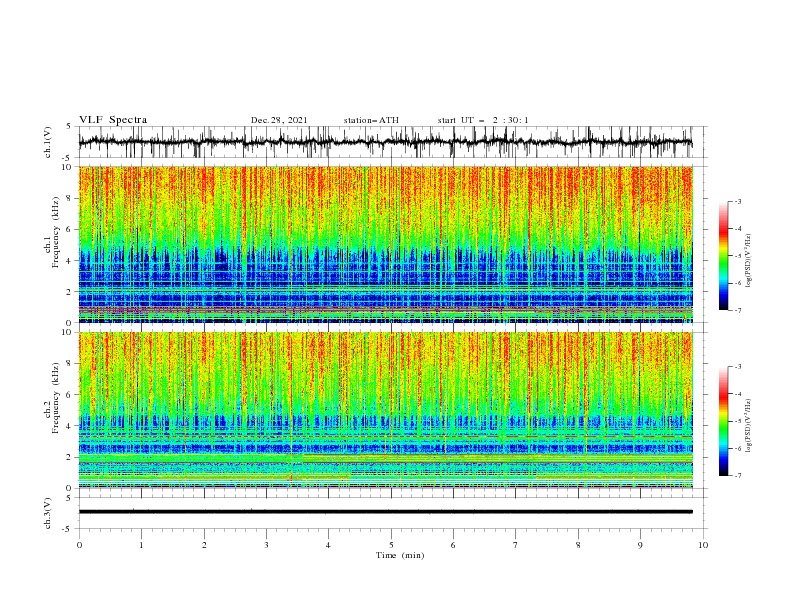Click the '-7' label on upper colorbar
Screen dimensions: 792x612
[738, 310]
